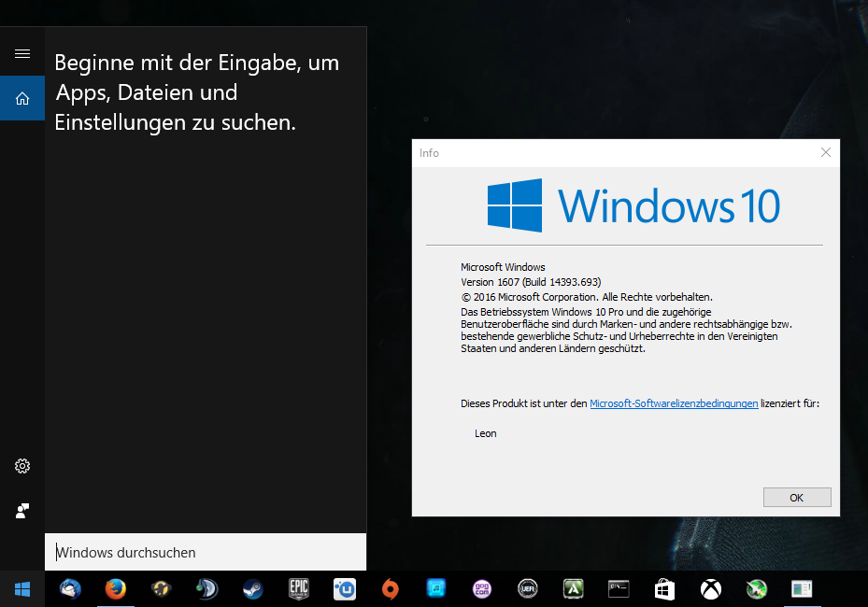The height and width of the screenshot is (607, 868).
Task: Click the Windows durchsuchen search field
Action: (206, 552)
